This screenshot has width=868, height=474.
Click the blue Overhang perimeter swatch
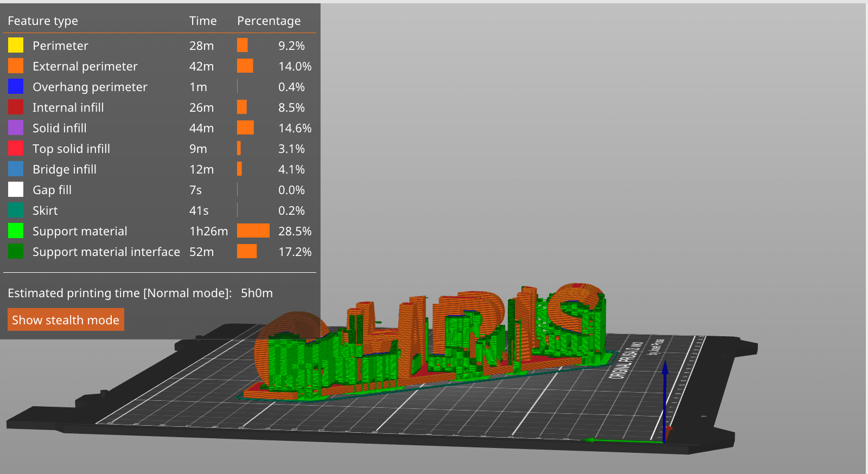coord(16,86)
